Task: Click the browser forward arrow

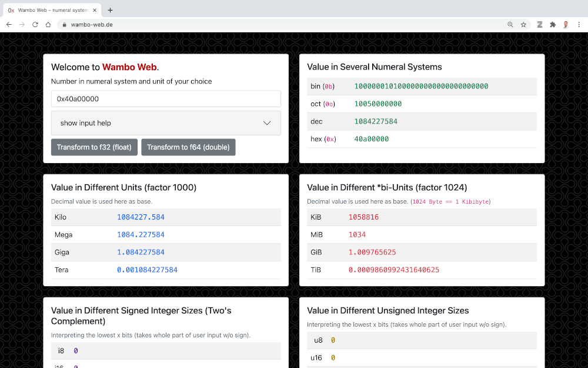Action: (22, 24)
